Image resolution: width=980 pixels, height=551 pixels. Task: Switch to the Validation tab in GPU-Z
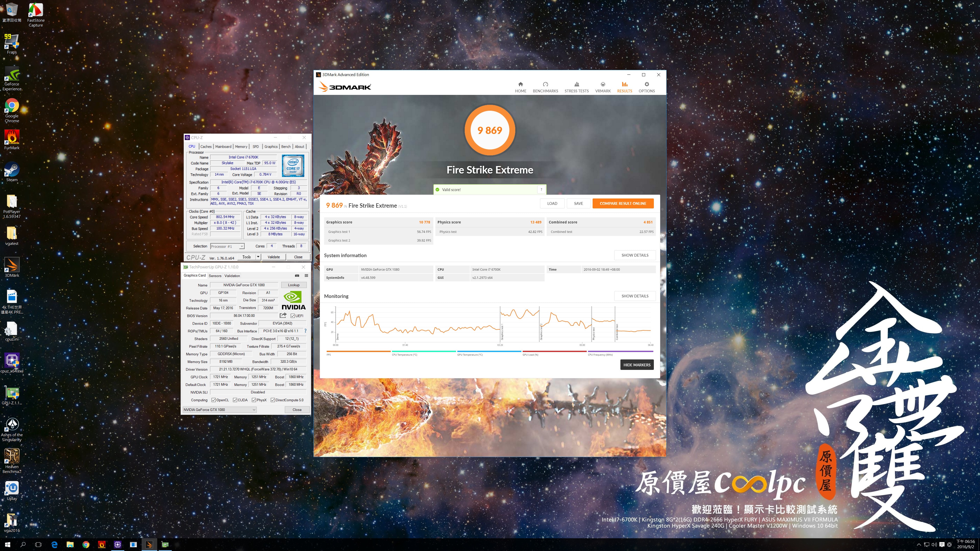232,276
